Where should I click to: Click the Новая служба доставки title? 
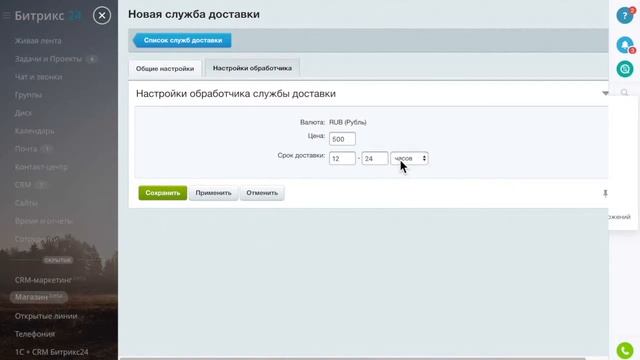pyautogui.click(x=194, y=14)
